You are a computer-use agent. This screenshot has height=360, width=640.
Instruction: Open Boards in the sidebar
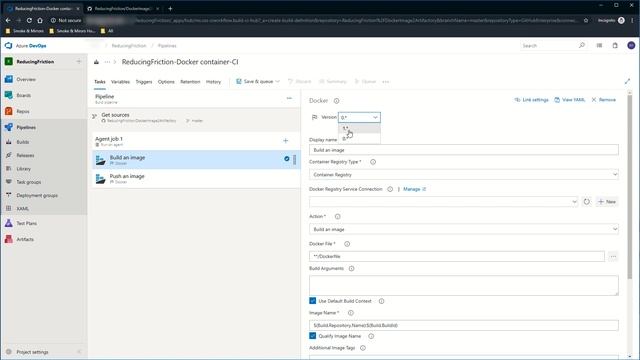point(23,95)
